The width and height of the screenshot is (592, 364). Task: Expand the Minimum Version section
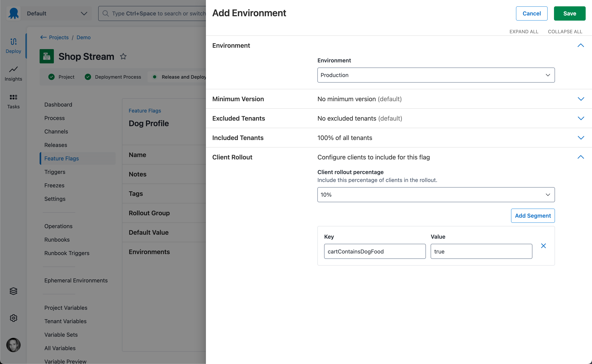pos(581,99)
